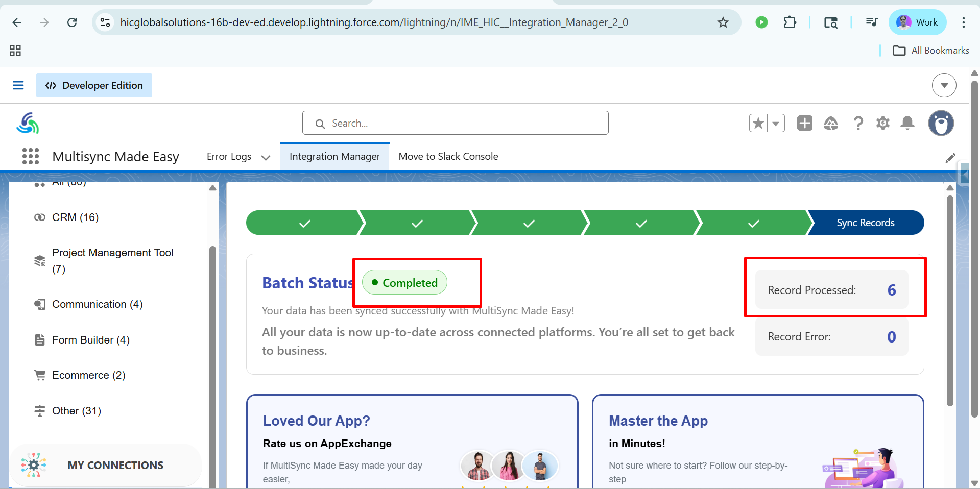
Task: Open the Trailhead guidance icon
Action: [x=831, y=123]
